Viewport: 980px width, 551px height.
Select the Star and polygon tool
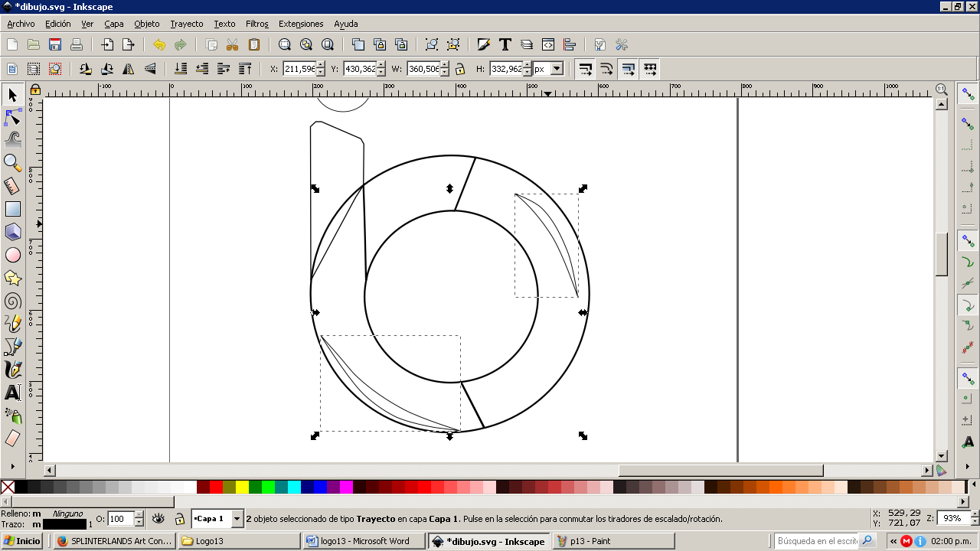[12, 278]
